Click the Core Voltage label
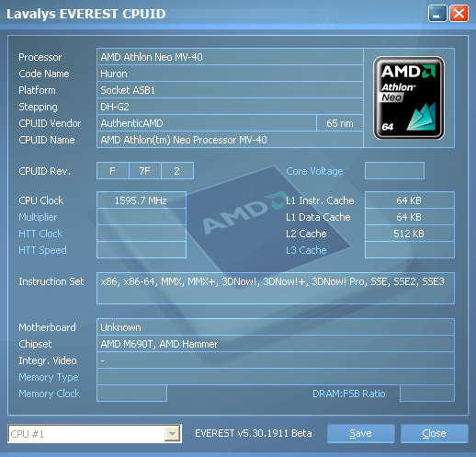476x457 pixels. click(x=314, y=171)
